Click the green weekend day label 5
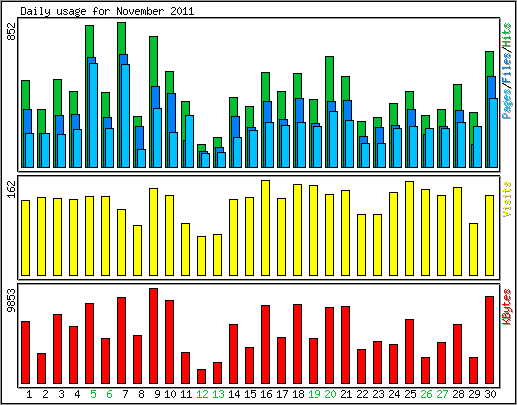Viewport: 517px width, 405px height. coord(93,394)
